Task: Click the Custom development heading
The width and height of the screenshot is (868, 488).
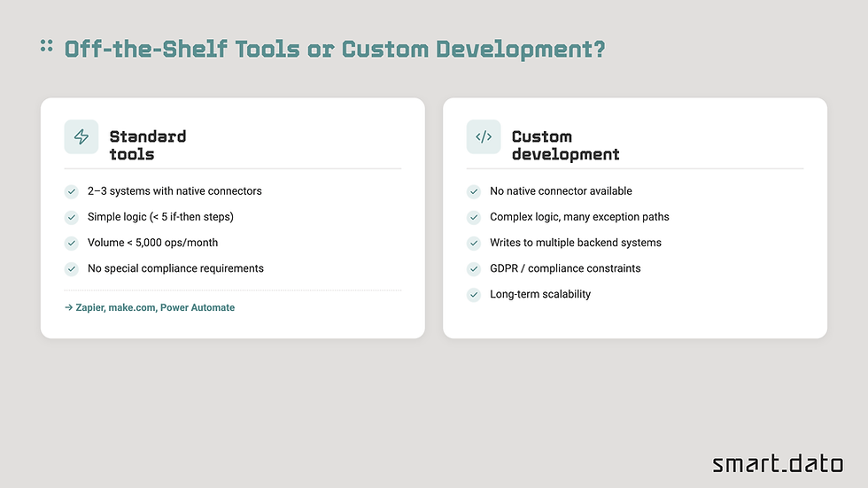Action: [x=565, y=145]
